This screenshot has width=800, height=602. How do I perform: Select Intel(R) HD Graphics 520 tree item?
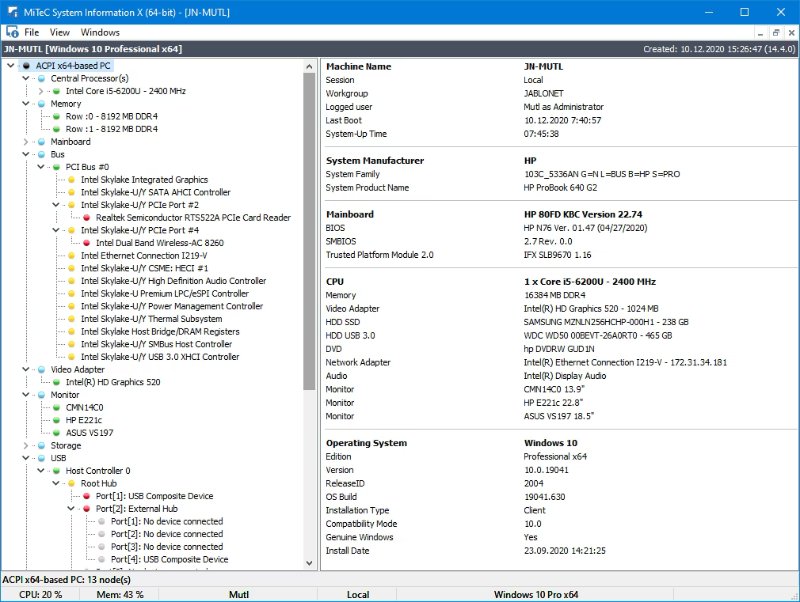(x=113, y=382)
